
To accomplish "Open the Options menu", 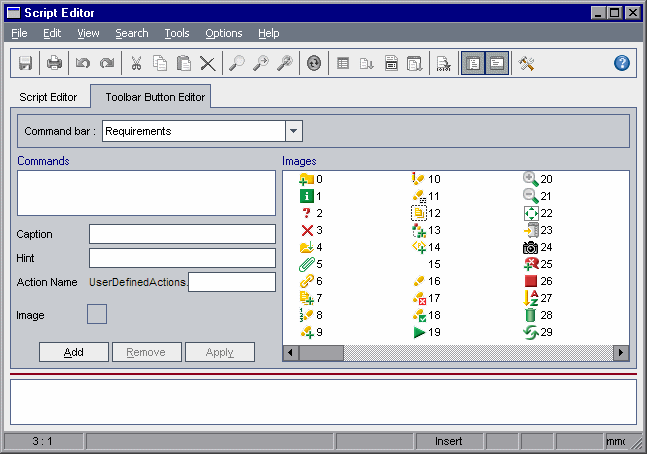I will pyautogui.click(x=223, y=33).
